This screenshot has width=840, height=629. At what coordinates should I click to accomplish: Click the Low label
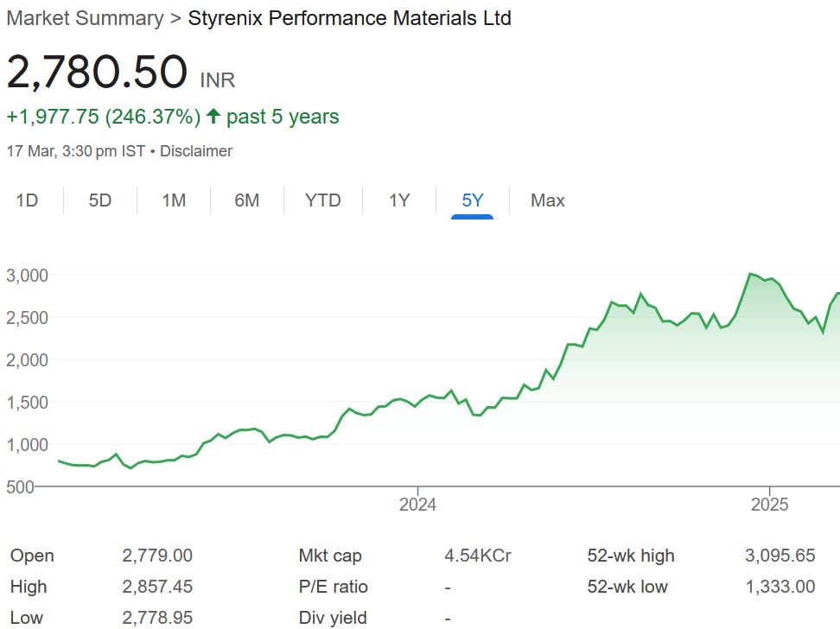coord(27,618)
